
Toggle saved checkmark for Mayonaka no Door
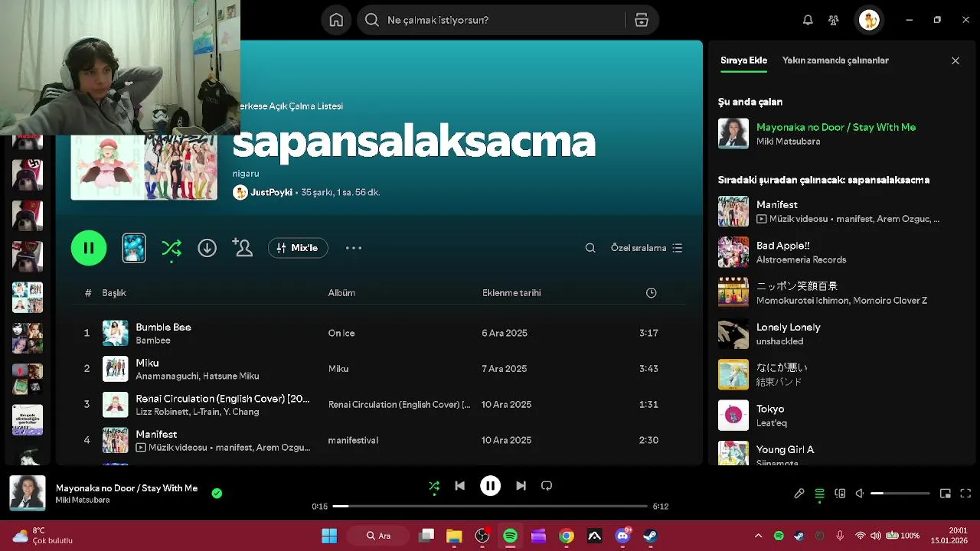(217, 494)
